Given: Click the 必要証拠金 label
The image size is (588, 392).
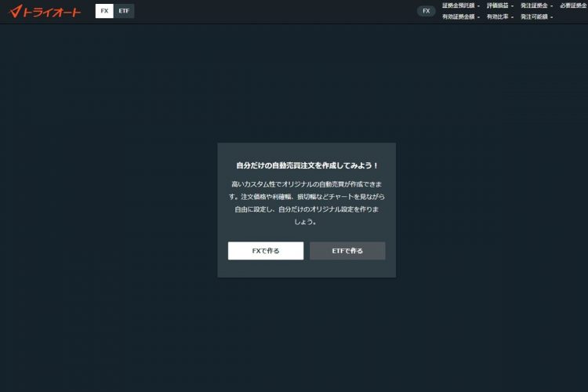Looking at the screenshot, I should tap(573, 5).
